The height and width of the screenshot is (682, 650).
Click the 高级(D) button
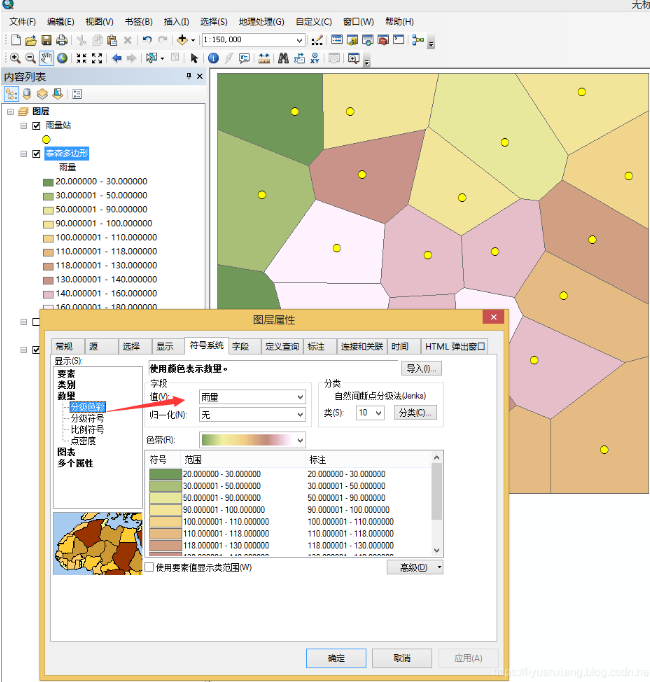click(415, 567)
